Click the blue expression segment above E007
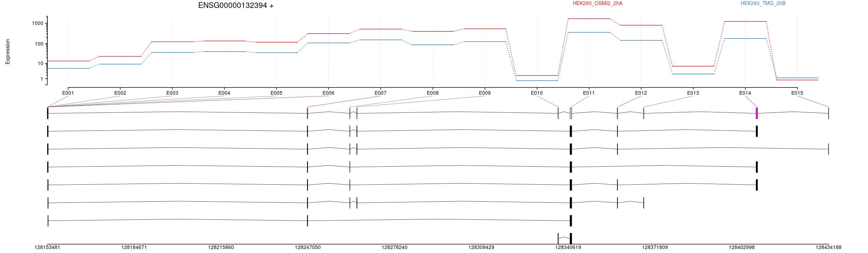This screenshot has height=253, width=868. click(x=380, y=40)
